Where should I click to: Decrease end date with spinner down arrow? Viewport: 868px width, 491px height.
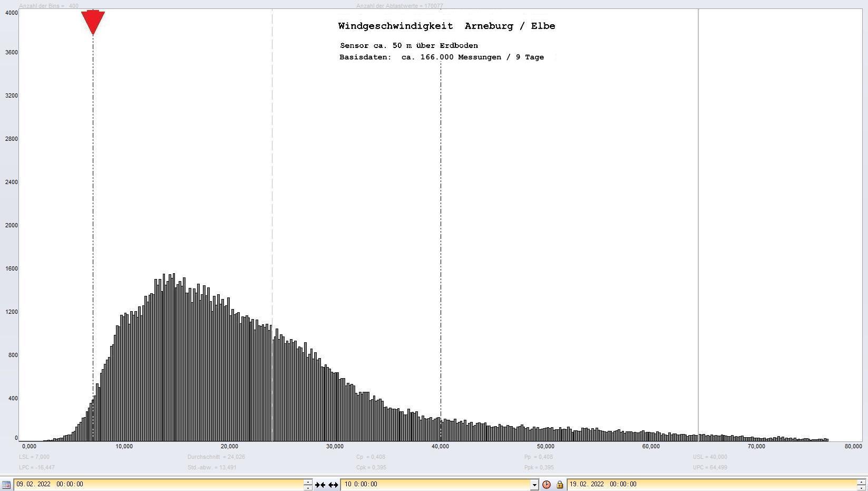click(x=862, y=488)
